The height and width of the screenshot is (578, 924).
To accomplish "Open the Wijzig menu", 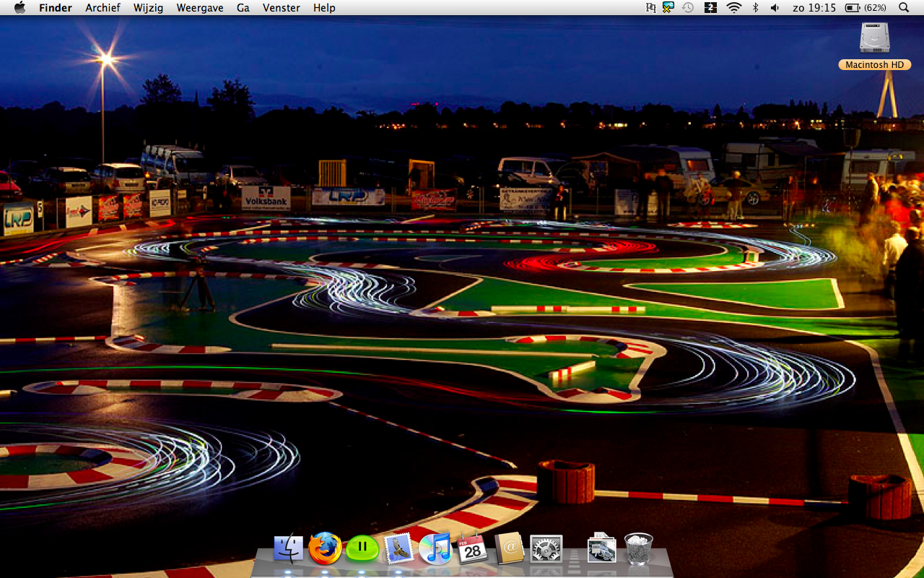I will tap(148, 8).
